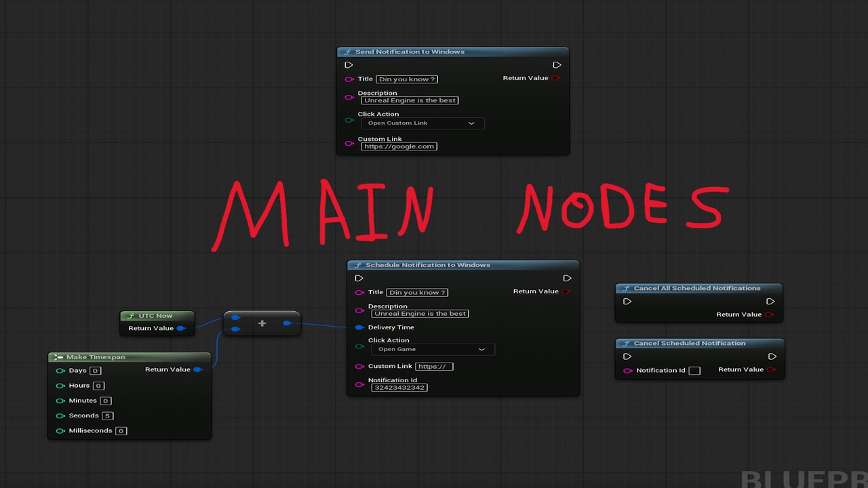The image size is (868, 488).
Task: Select the Schedule Notification to Windows node title
Action: coord(427,265)
